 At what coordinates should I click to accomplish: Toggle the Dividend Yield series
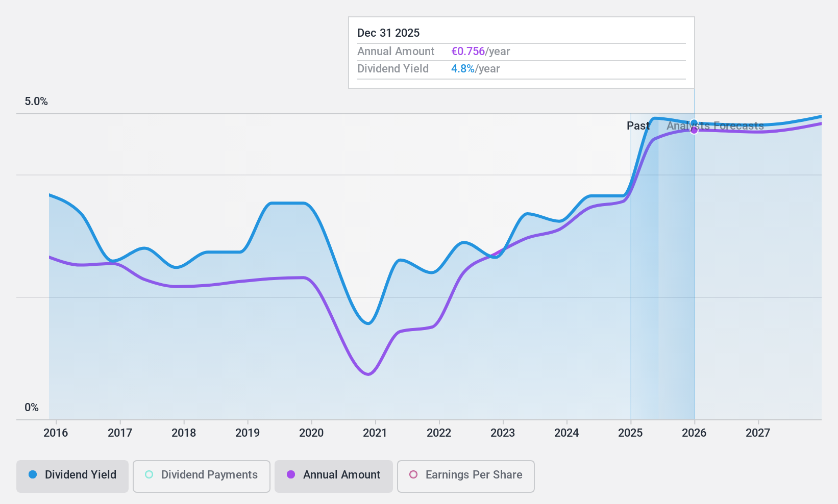click(x=72, y=476)
